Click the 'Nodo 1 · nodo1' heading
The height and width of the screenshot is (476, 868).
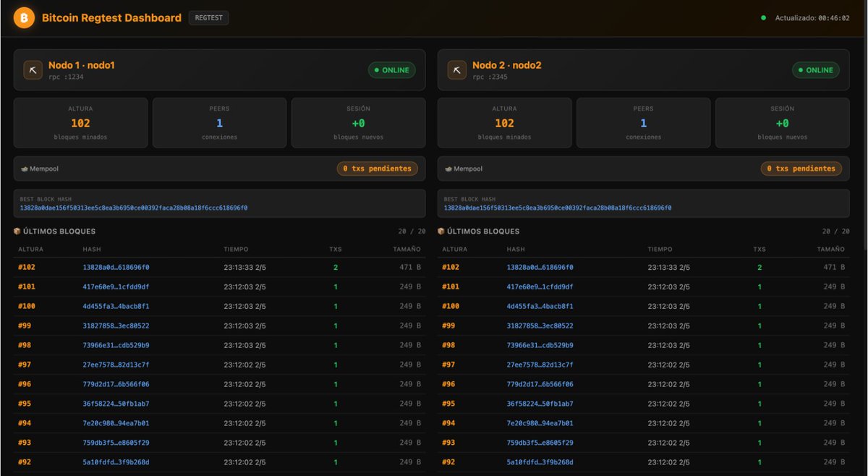click(82, 65)
